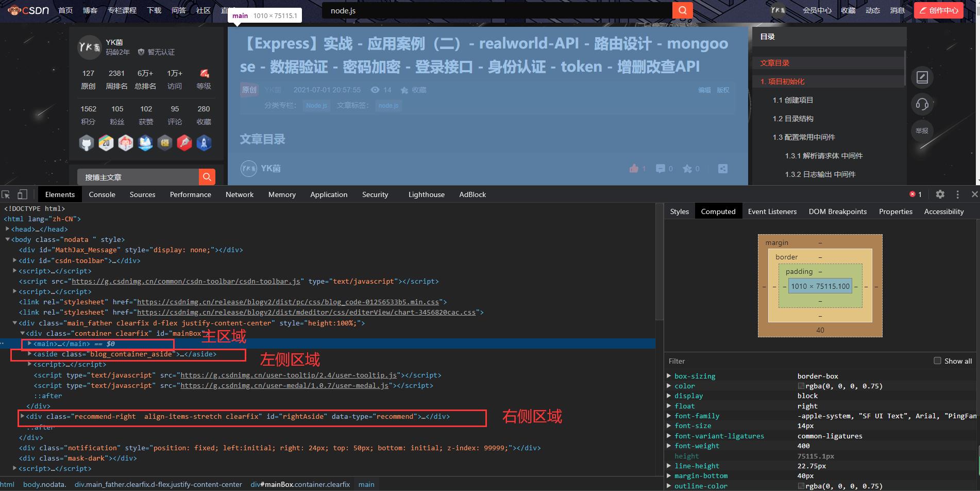980x491 pixels.
Task: Click the user-medal.js script link
Action: pos(284,385)
